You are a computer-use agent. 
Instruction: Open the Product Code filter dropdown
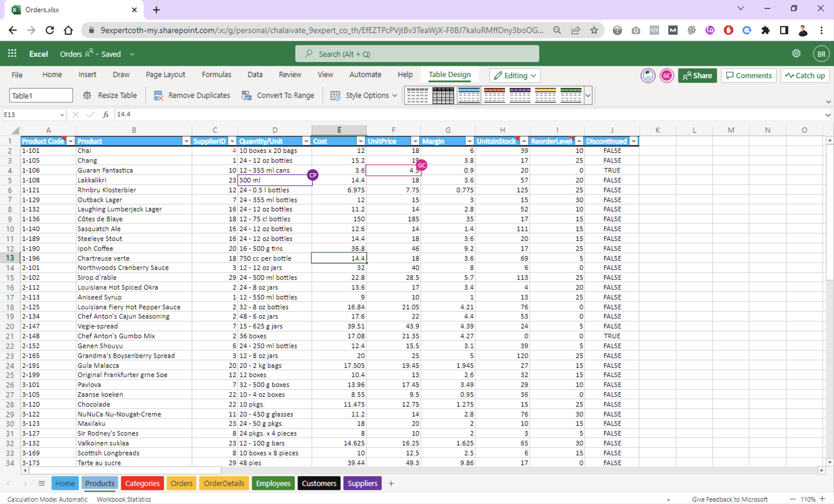point(70,141)
